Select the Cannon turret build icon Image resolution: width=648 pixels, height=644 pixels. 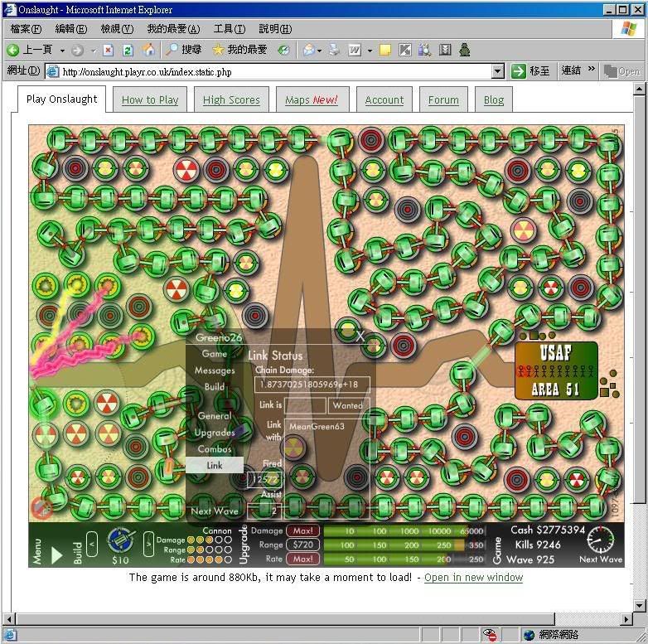click(x=121, y=540)
